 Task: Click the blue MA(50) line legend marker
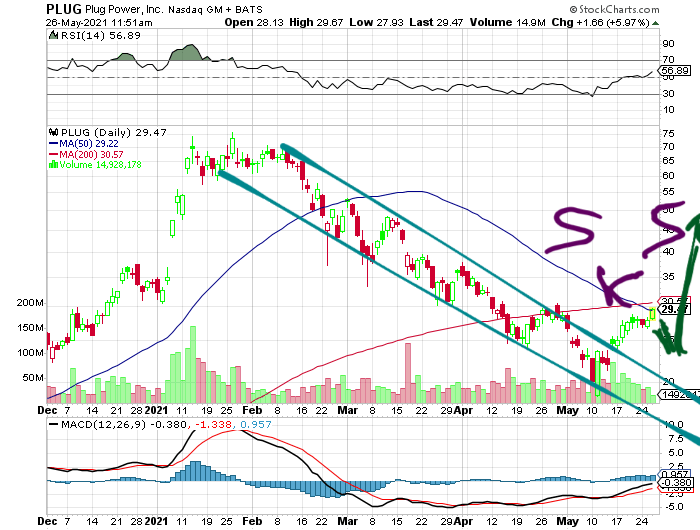click(53, 144)
